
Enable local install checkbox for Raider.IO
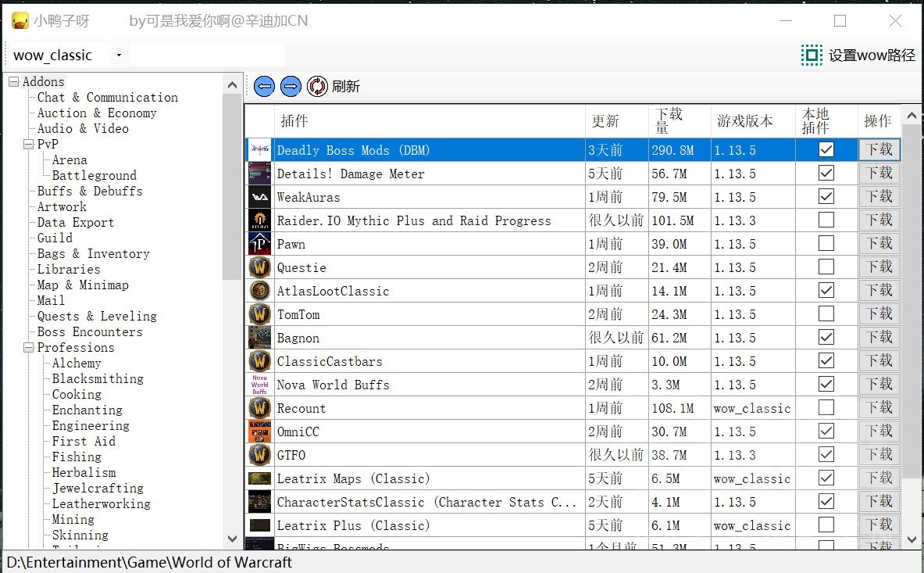826,220
